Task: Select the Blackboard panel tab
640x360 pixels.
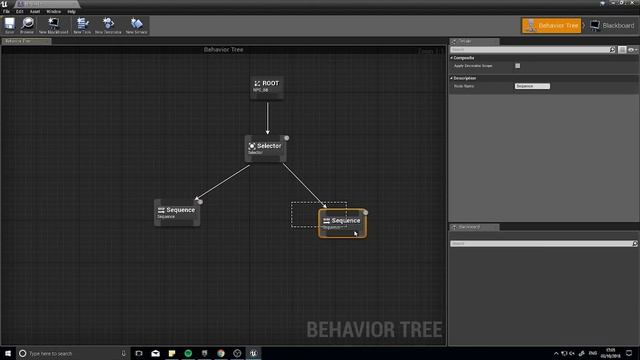Action: (474, 227)
